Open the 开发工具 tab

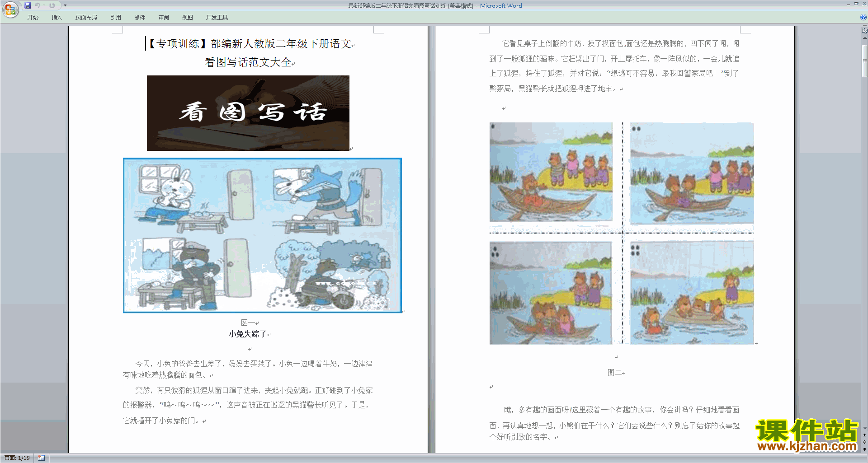point(217,17)
